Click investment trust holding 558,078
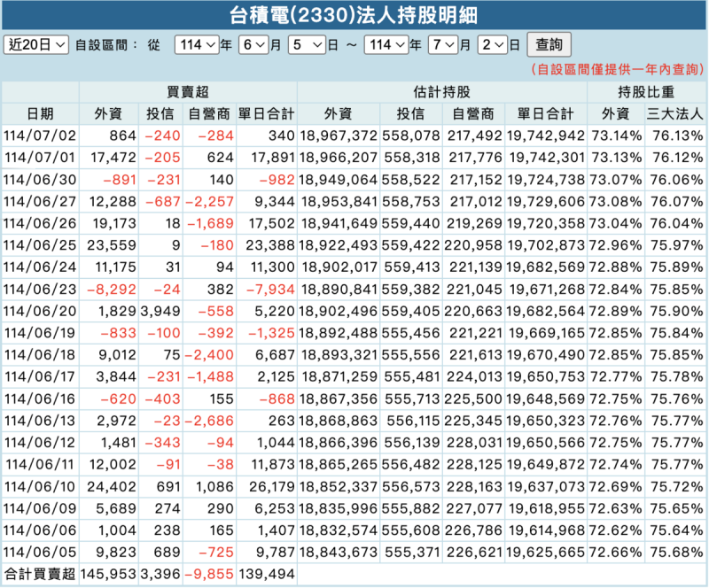 click(x=411, y=135)
